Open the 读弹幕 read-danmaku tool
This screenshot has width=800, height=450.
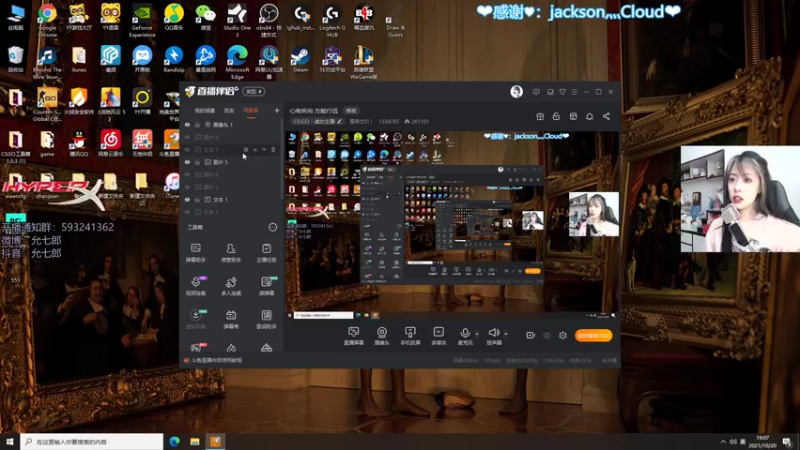coord(266,286)
